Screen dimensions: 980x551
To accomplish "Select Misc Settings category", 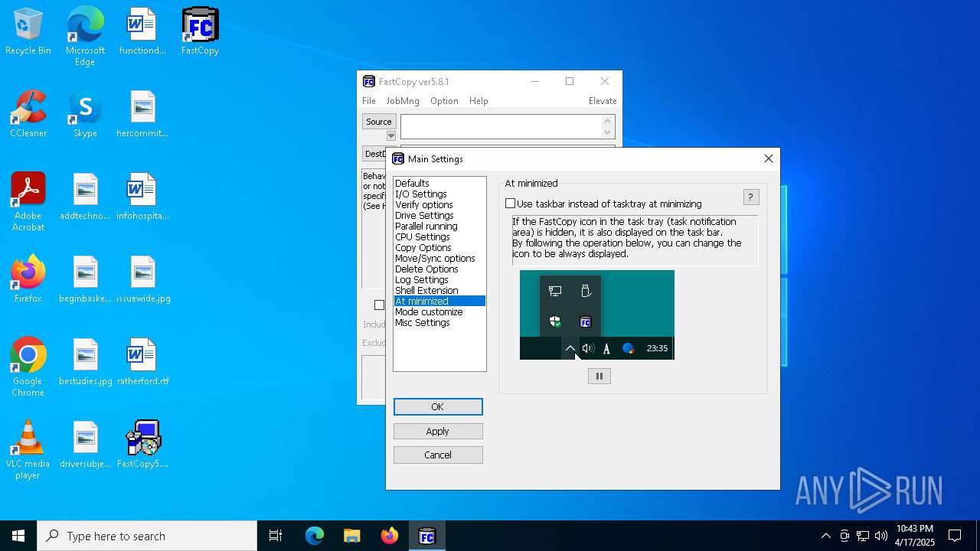I will coord(439,323).
